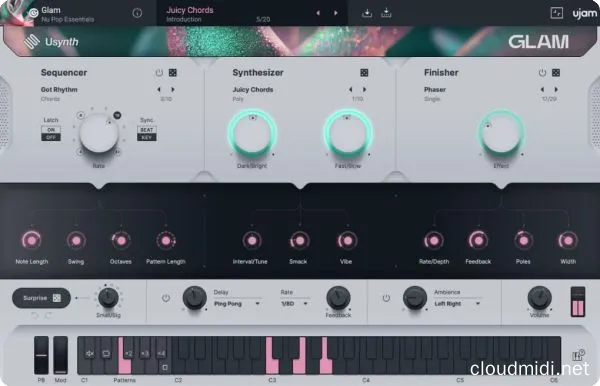The width and height of the screenshot is (600, 386).
Task: Click the Small/Big surprise knob
Action: [x=108, y=298]
